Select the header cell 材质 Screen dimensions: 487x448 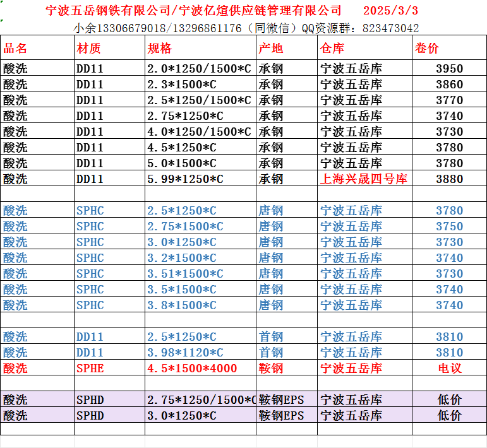point(110,48)
